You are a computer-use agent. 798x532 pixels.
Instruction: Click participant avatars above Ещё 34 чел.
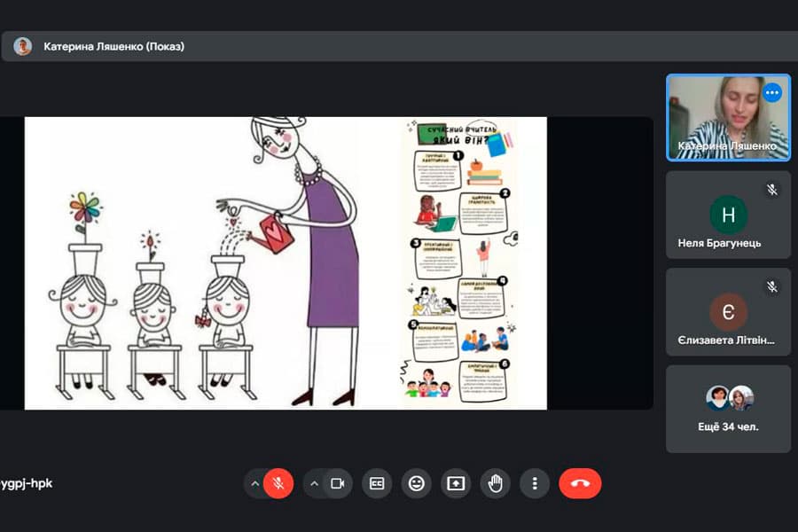tap(730, 398)
